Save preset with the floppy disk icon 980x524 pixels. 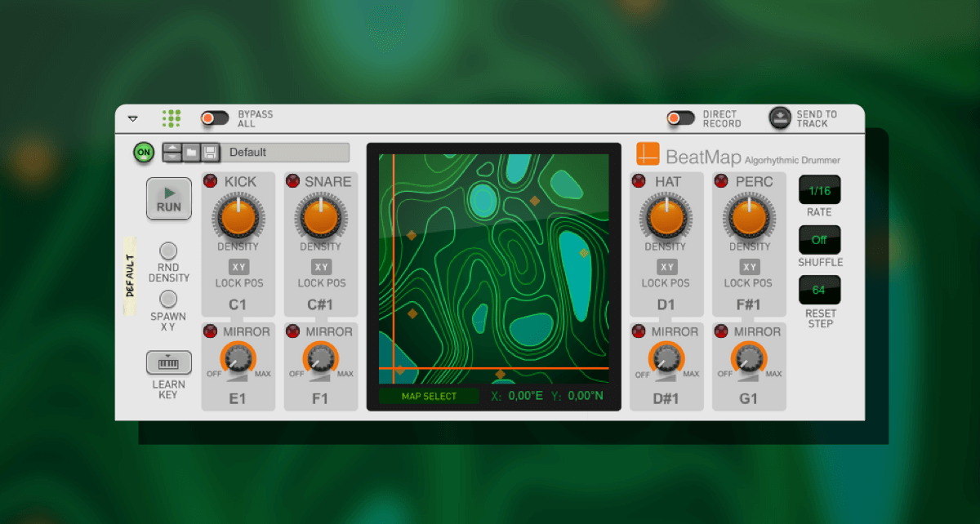click(210, 153)
